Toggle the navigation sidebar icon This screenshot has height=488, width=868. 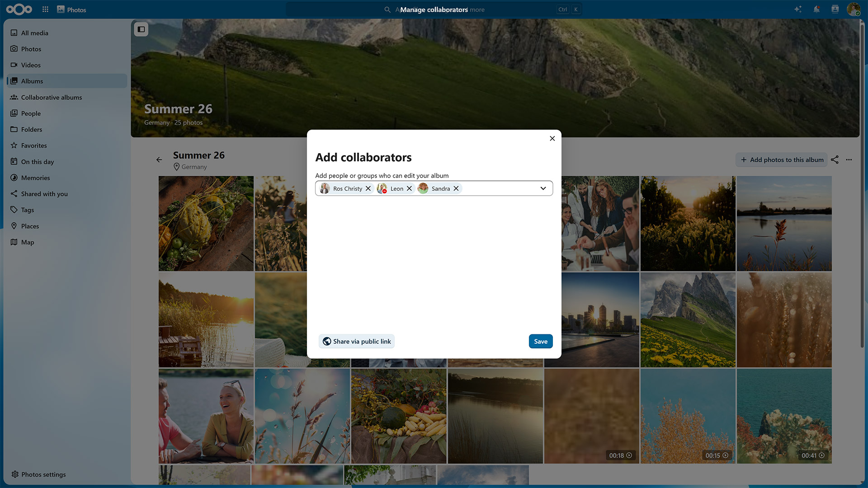point(141,29)
